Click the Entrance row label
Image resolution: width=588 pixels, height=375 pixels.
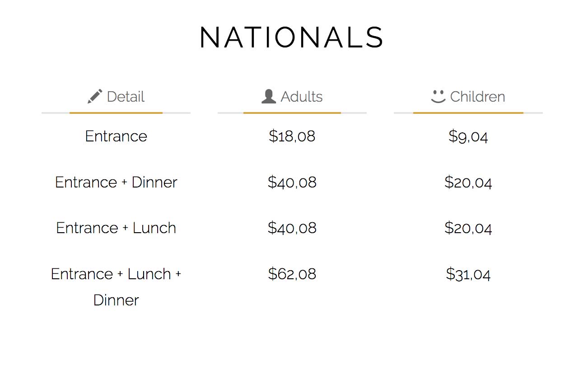click(116, 136)
